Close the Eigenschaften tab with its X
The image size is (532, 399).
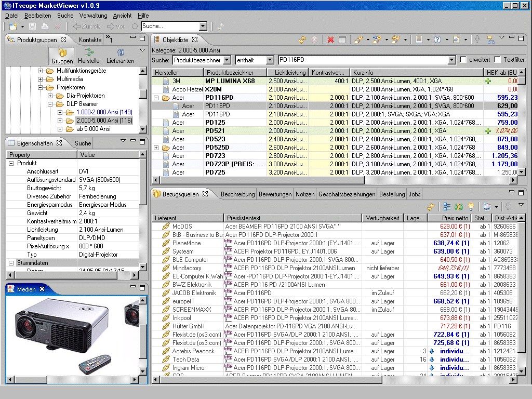59,143
